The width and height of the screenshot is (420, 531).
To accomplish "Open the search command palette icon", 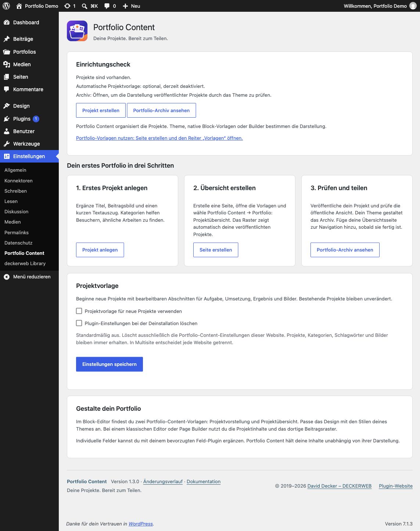I will pyautogui.click(x=85, y=6).
